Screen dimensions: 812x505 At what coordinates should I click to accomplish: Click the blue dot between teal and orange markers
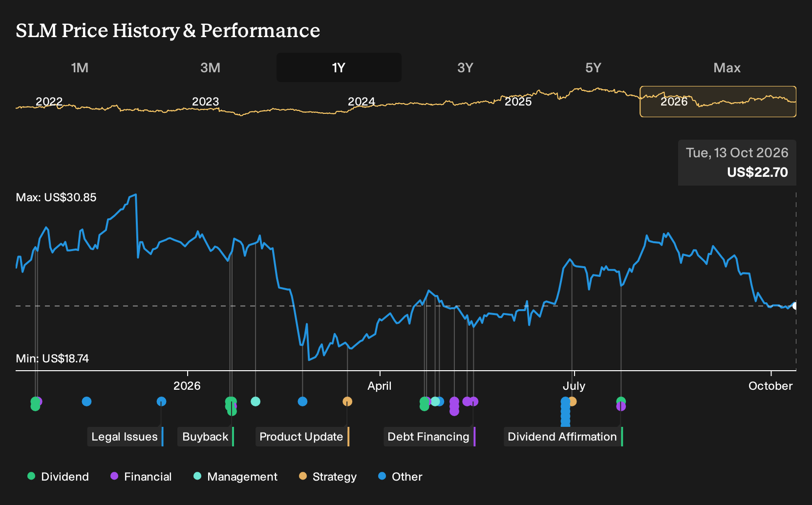coord(302,401)
